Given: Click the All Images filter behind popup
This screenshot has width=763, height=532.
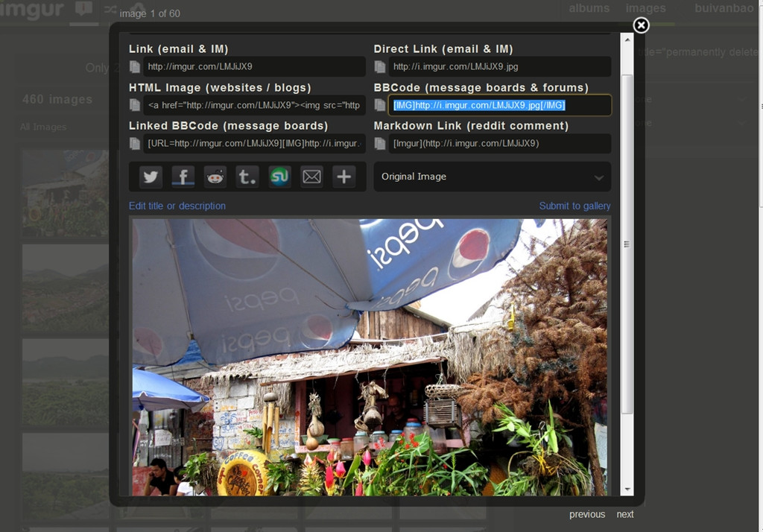Looking at the screenshot, I should pyautogui.click(x=43, y=127).
